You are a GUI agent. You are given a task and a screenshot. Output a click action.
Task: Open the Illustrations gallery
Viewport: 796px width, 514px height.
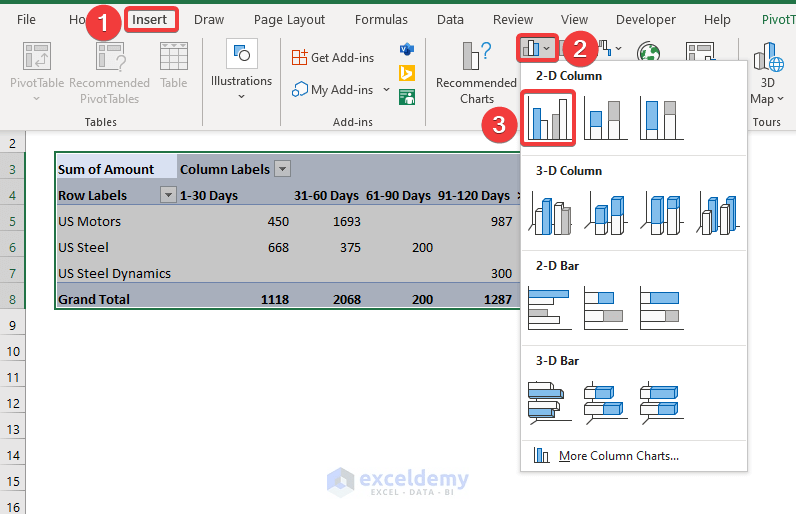(242, 70)
